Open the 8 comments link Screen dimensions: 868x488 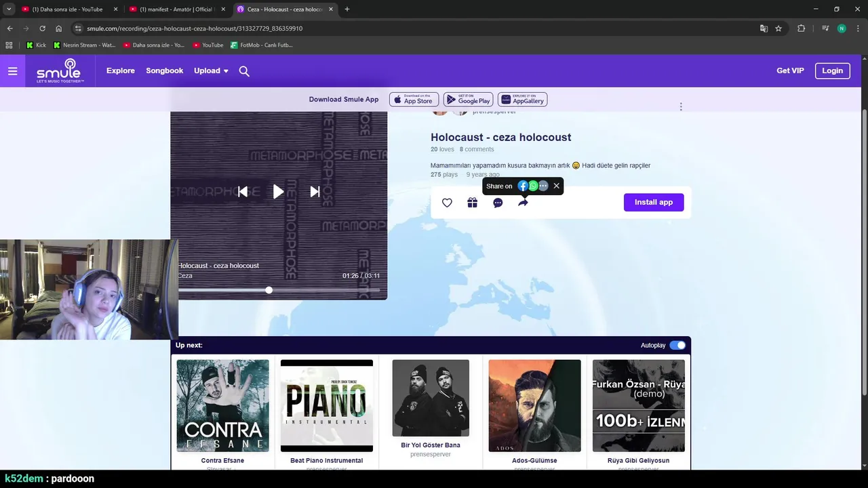(477, 149)
